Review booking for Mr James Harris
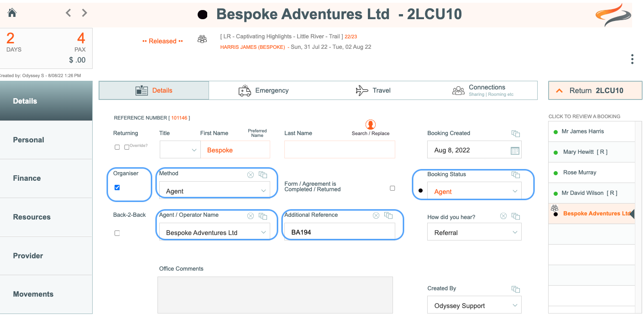The height and width of the screenshot is (319, 644). click(x=592, y=131)
